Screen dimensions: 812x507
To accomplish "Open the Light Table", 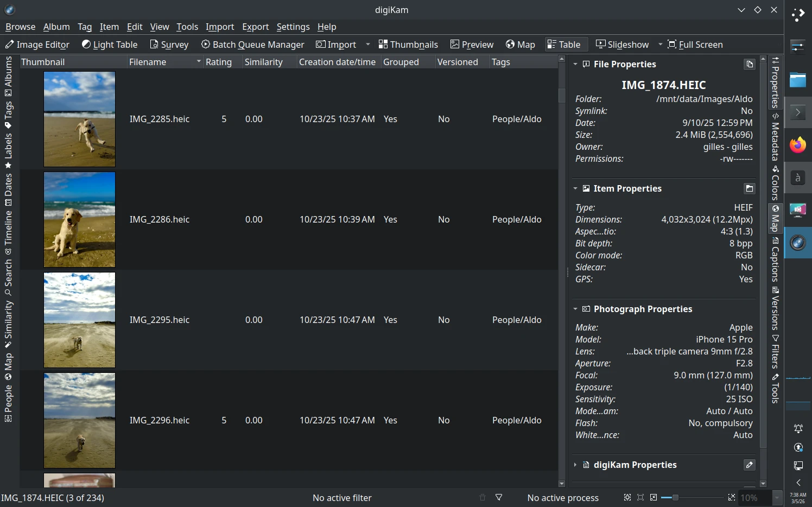I will [109, 44].
